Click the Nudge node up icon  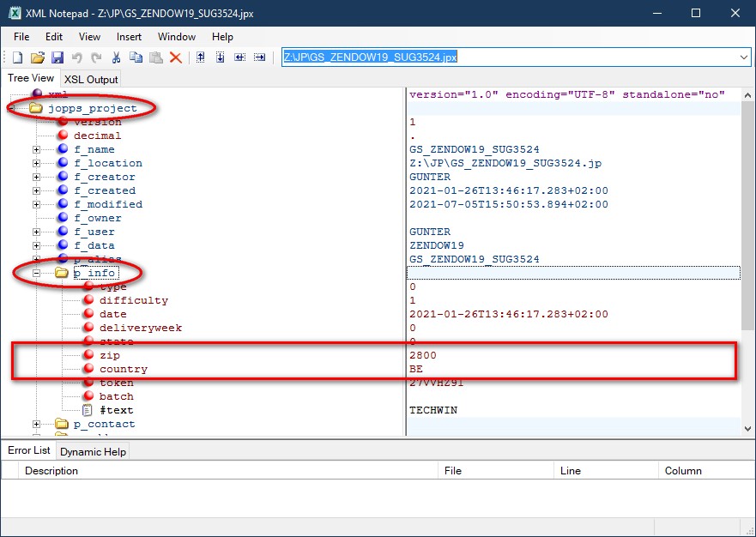pos(201,57)
